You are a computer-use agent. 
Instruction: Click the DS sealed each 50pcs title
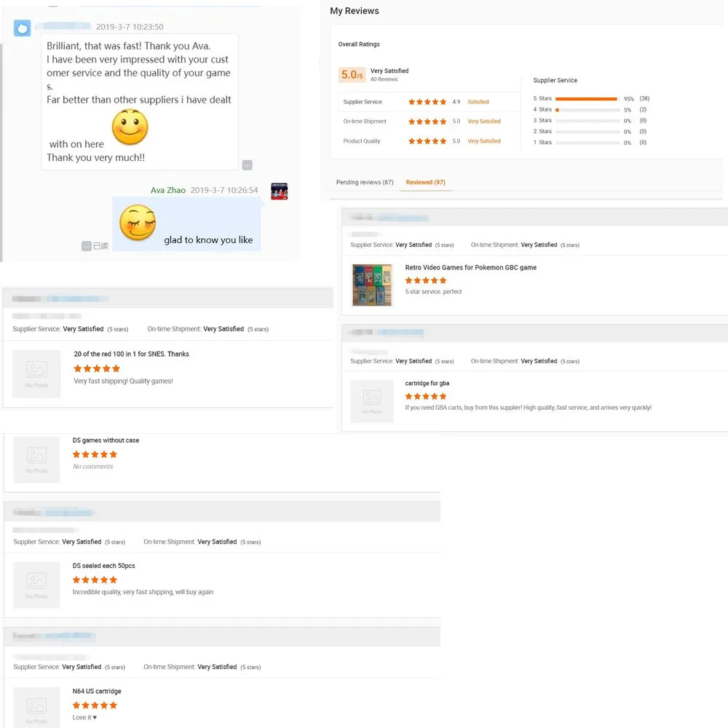103,566
